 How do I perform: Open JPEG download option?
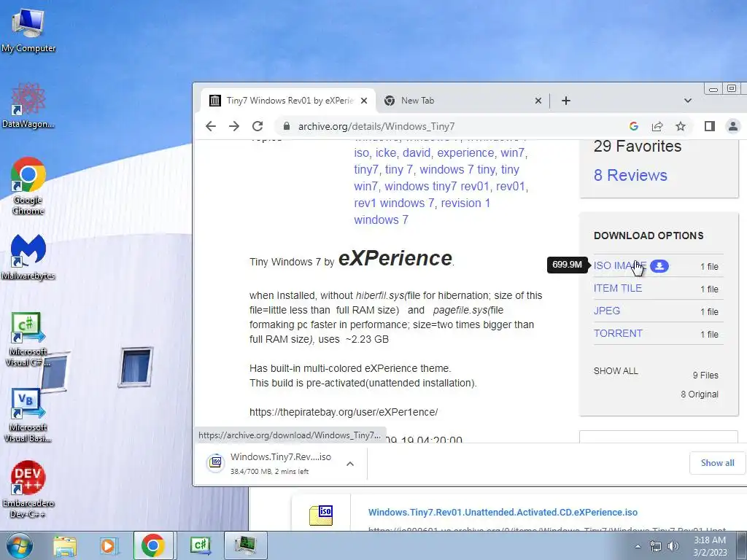click(606, 311)
